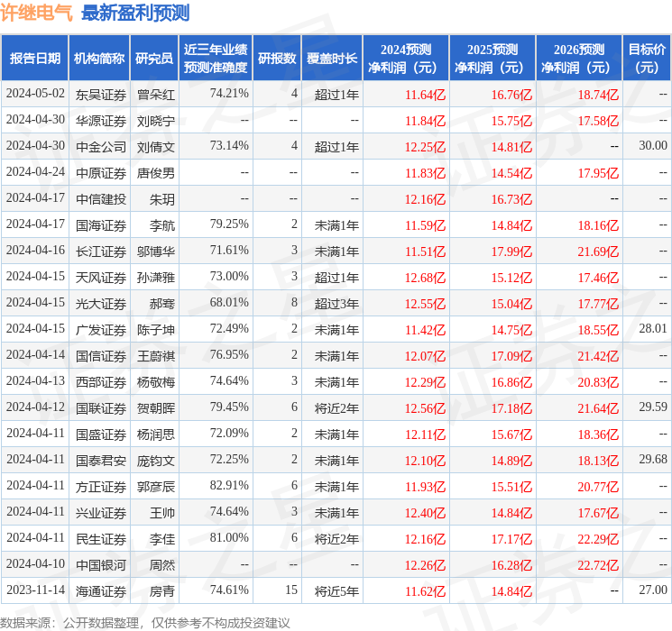Click the 光大证券 institution cell
The height and width of the screenshot is (631, 672).
point(101,304)
